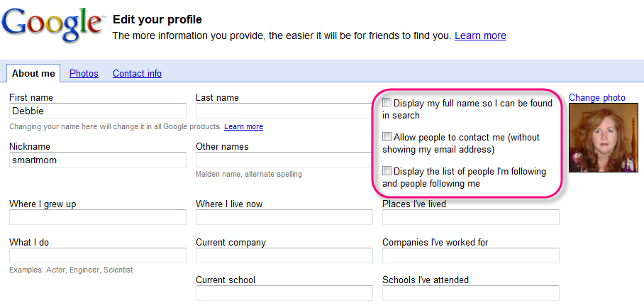Toggle display list of people I'm following
The width and height of the screenshot is (644, 308).
click(387, 171)
